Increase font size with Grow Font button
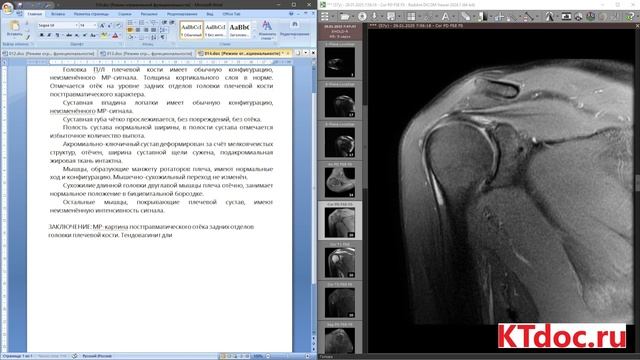 [x=102, y=25]
